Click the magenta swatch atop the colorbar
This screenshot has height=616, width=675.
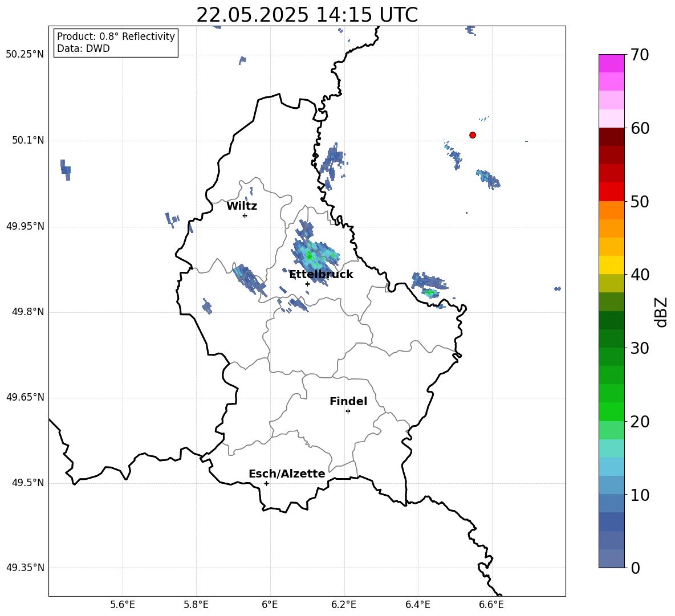(x=611, y=64)
